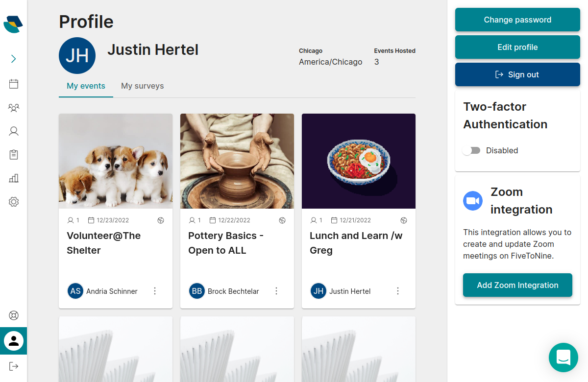The height and width of the screenshot is (382, 588).
Task: Open options menu on Lunch and Learn card
Action: coord(398,291)
